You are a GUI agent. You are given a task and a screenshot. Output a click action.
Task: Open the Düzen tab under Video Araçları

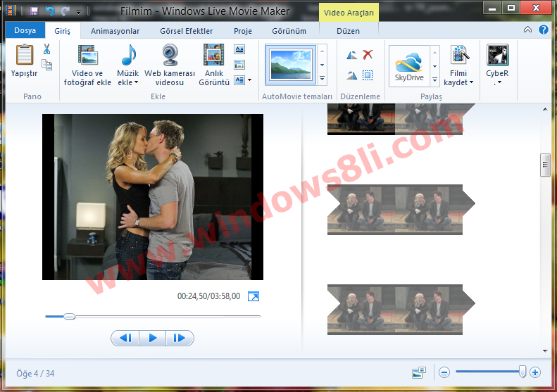[348, 31]
